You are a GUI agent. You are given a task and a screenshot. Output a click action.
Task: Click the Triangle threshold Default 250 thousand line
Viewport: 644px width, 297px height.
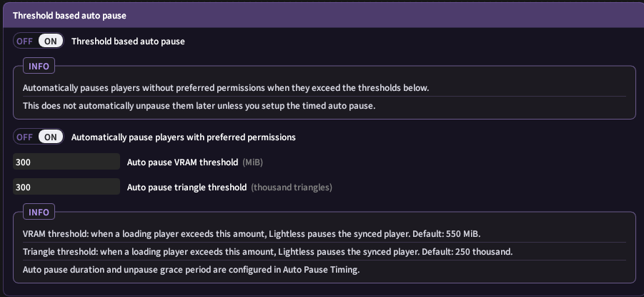(268, 252)
